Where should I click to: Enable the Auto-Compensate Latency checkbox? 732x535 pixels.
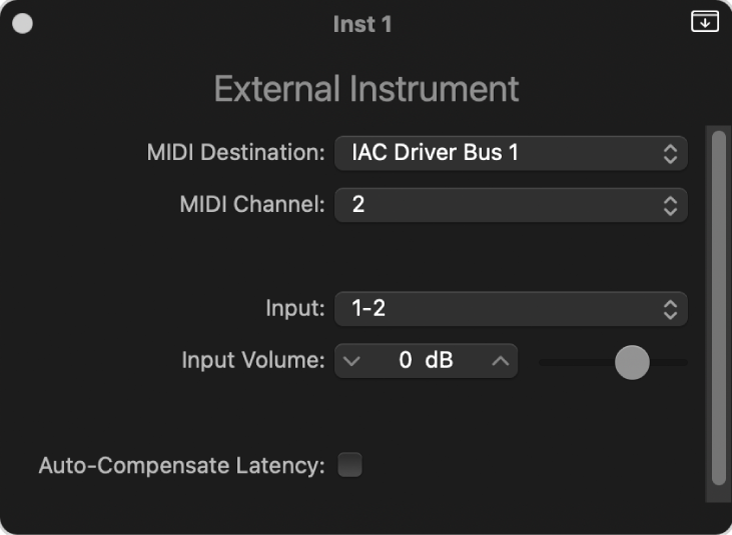coord(350,465)
